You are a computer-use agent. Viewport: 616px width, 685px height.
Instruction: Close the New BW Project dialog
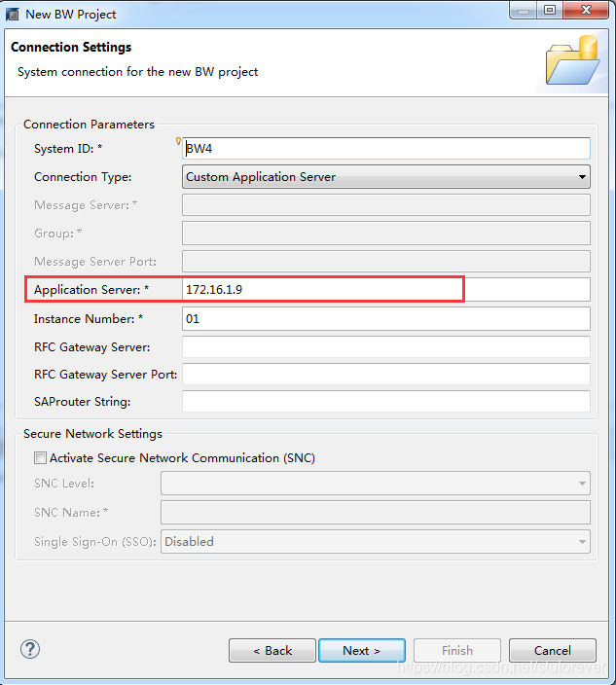(x=586, y=11)
